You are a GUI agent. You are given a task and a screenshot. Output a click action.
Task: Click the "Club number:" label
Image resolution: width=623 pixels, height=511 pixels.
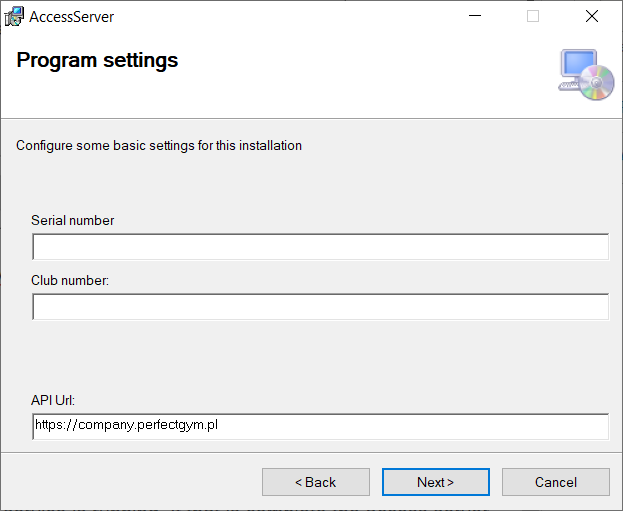pyautogui.click(x=70, y=280)
